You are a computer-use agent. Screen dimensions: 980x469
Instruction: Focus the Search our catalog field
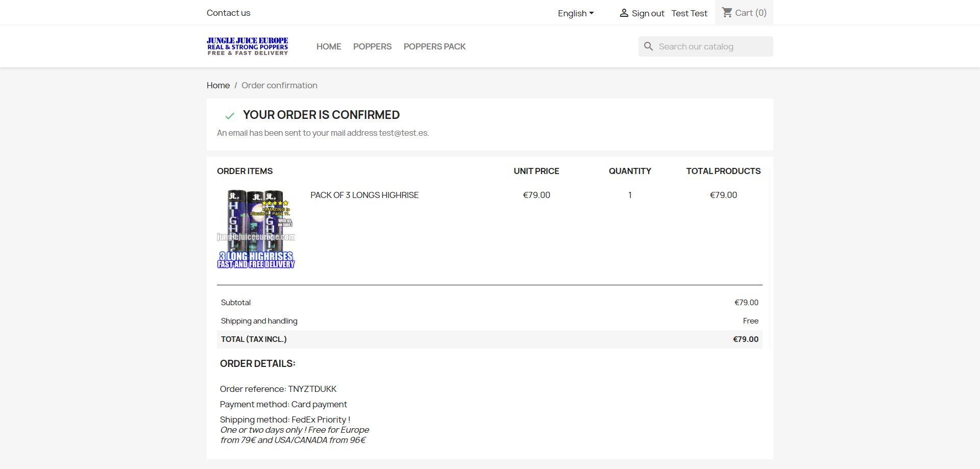coord(712,46)
